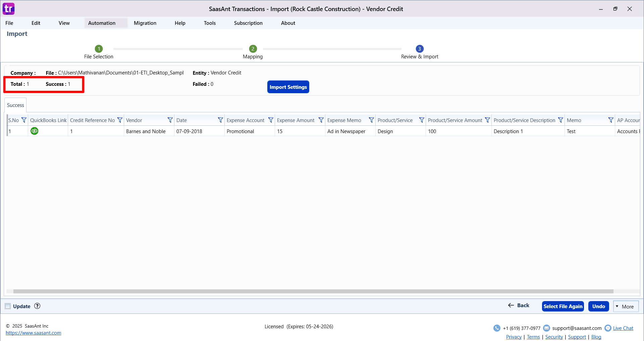Filter the Expense Memo column
The width and height of the screenshot is (644, 341).
tap(371, 120)
